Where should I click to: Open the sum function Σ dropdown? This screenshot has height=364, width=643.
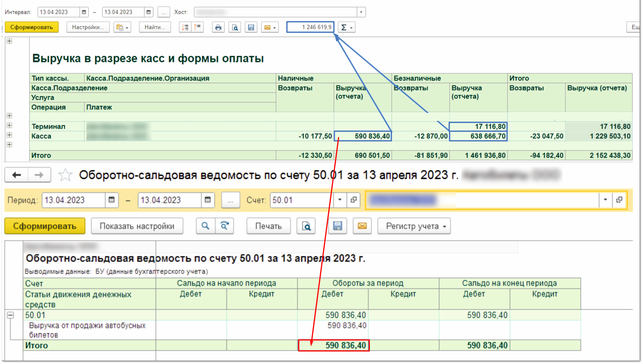pyautogui.click(x=346, y=27)
